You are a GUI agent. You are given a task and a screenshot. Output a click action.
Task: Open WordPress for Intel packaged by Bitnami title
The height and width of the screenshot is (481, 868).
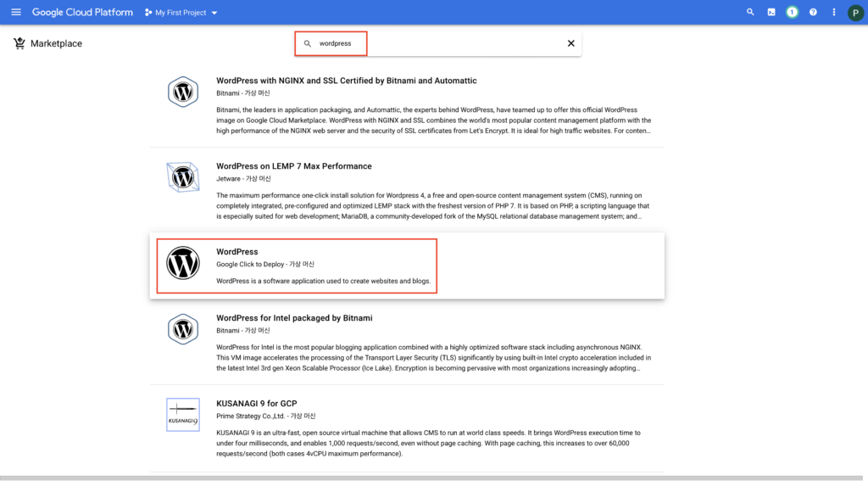click(x=294, y=318)
